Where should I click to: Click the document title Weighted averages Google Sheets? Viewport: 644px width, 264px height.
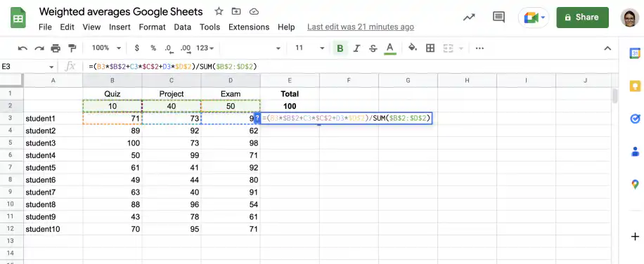click(x=121, y=11)
